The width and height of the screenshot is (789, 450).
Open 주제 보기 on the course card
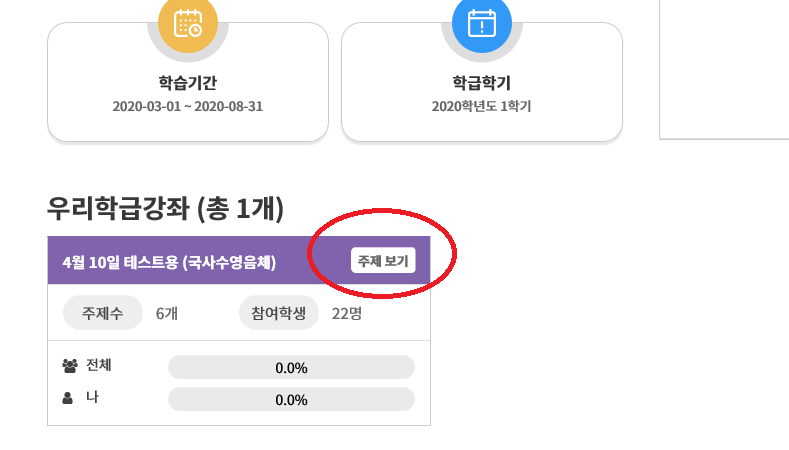tap(383, 260)
